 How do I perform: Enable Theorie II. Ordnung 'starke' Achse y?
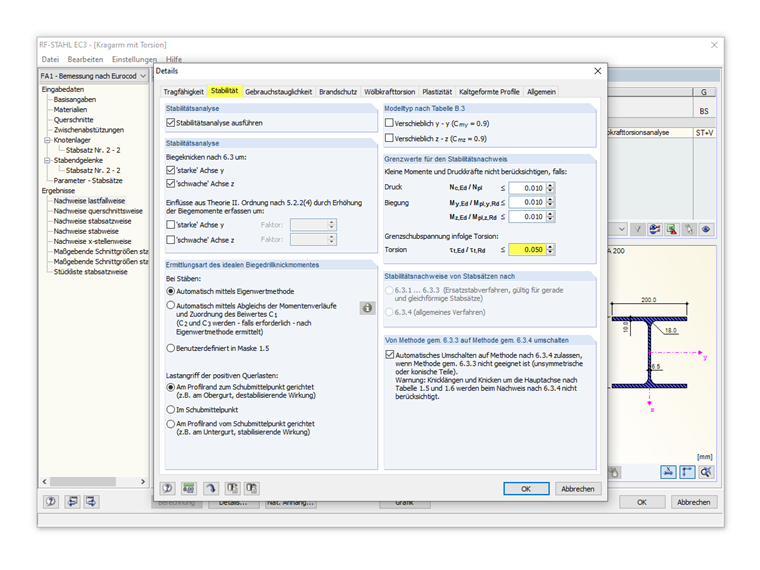[x=171, y=225]
